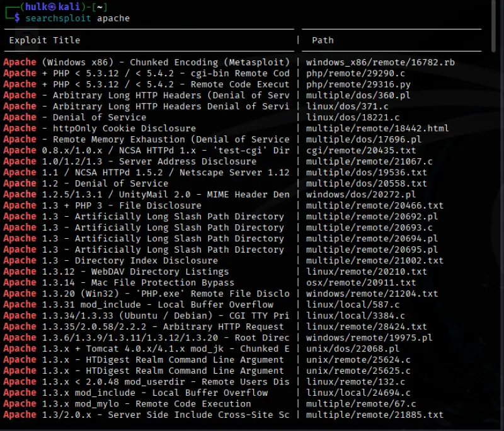Select the osx/remote/20911.txt path
This screenshot has height=431, width=504.
click(352, 282)
